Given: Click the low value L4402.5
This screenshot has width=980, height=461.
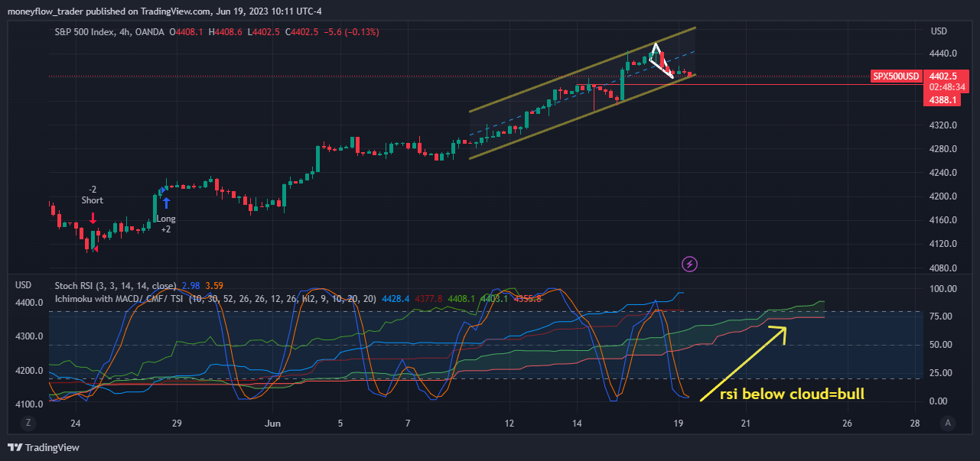Looking at the screenshot, I should [263, 32].
